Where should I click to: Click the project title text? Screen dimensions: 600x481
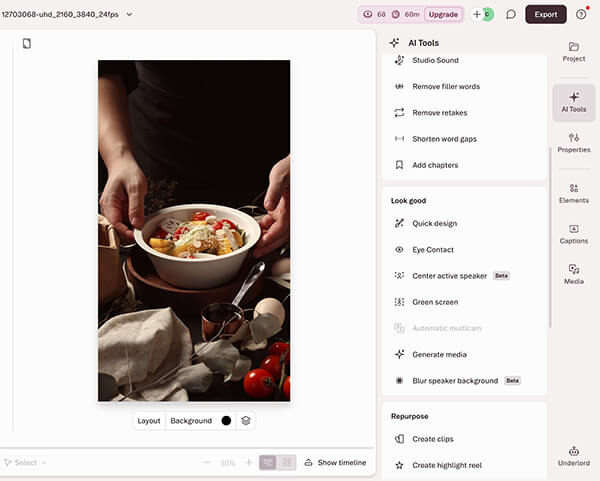pos(60,15)
